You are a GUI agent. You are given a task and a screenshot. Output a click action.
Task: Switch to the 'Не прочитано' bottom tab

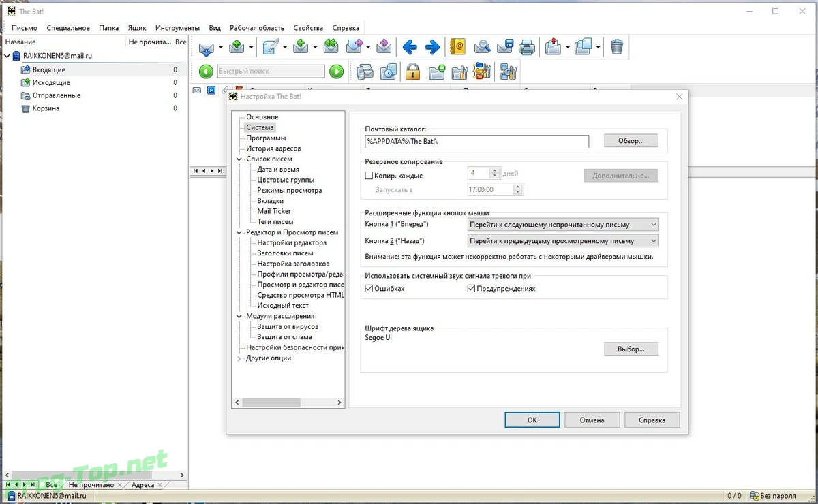(x=91, y=485)
